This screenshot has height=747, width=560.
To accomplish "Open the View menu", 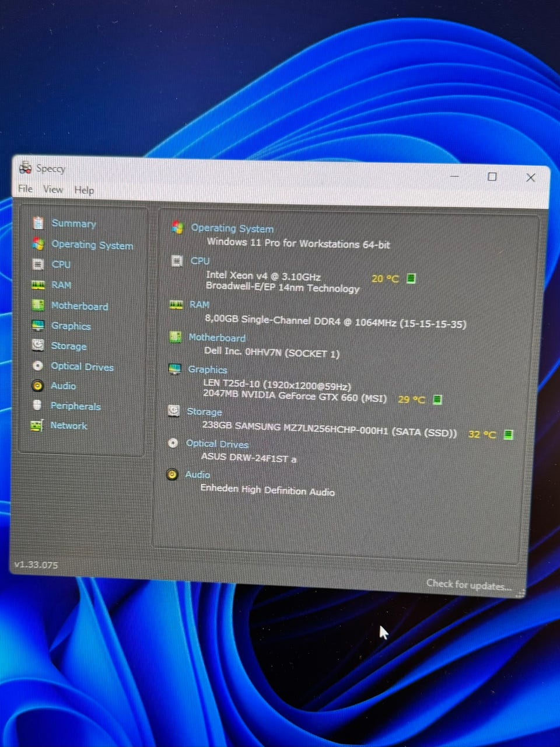I will pyautogui.click(x=52, y=189).
